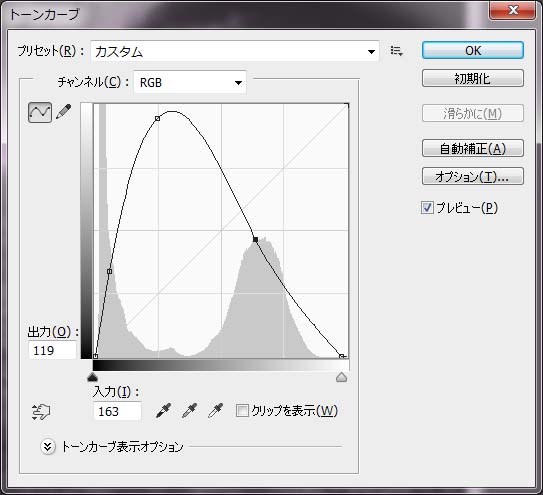Image resolution: width=543 pixels, height=495 pixels.
Task: Click the black point input slider triangle
Action: pyautogui.click(x=92, y=377)
